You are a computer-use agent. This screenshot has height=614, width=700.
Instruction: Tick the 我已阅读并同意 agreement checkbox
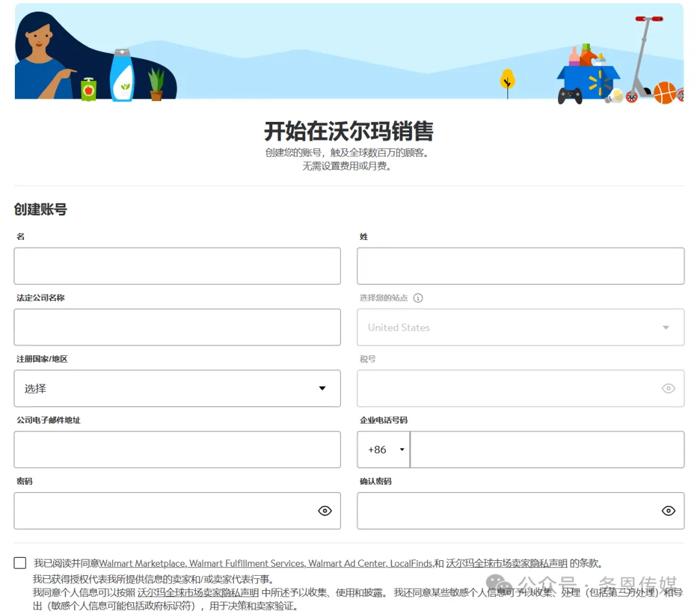coord(20,563)
